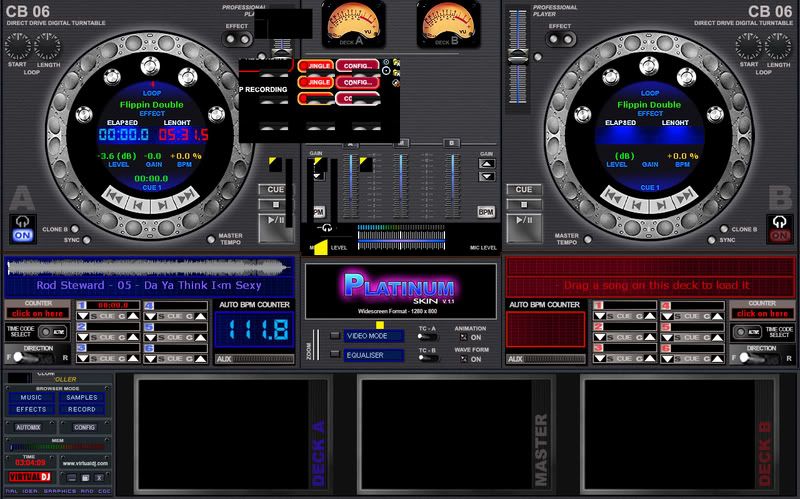Click the Deck A LENGTH loop knob
Viewport: 800px width, 499px height.
point(47,46)
